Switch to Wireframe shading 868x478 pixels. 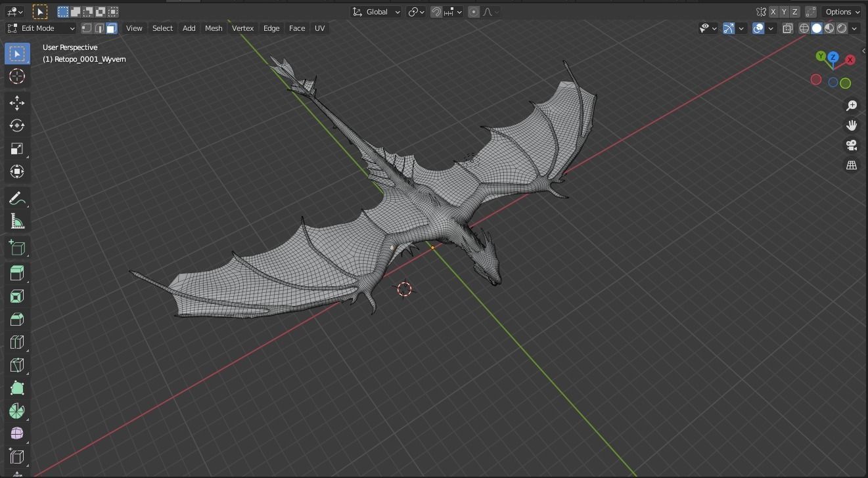pyautogui.click(x=804, y=28)
